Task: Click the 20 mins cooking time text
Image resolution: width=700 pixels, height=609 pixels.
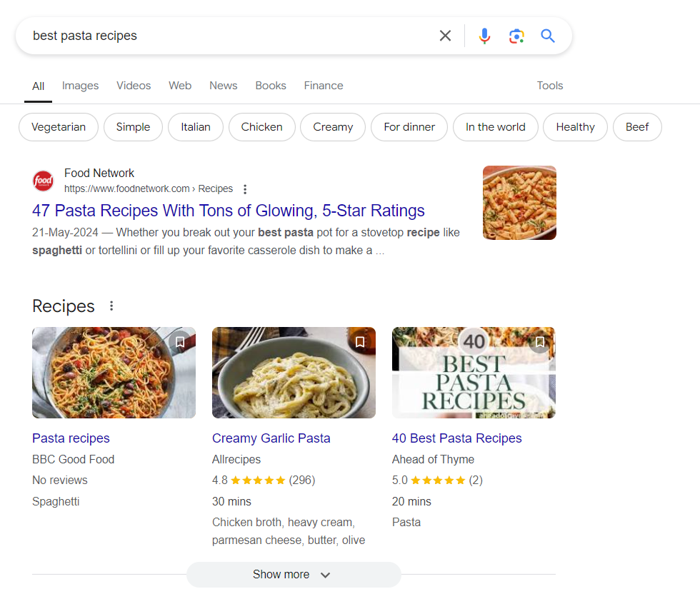Action: click(x=411, y=501)
